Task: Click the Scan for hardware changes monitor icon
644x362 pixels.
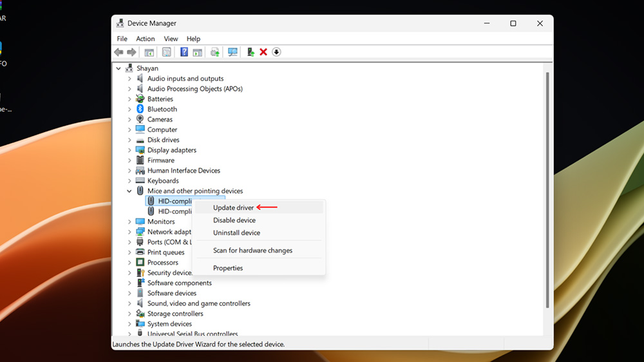Action: pyautogui.click(x=232, y=52)
